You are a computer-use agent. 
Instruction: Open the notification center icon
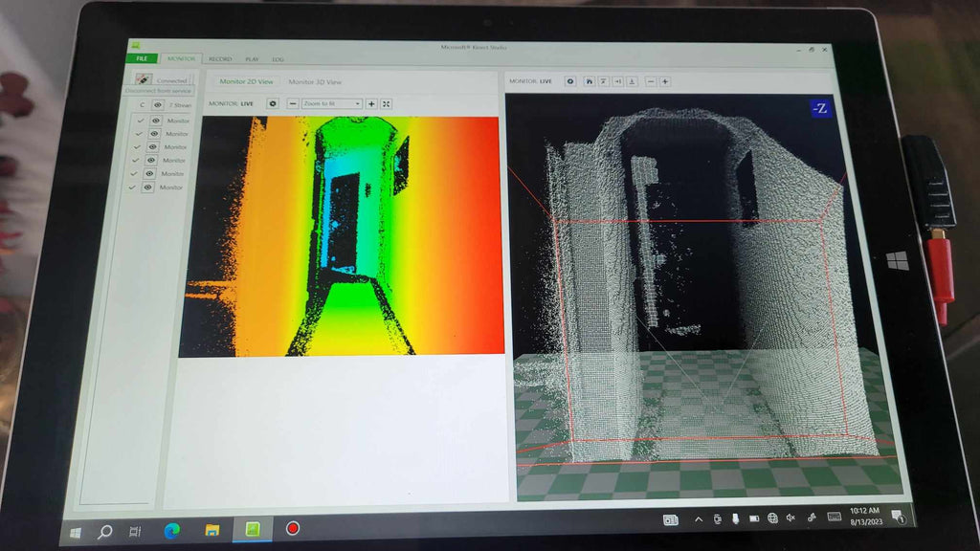(x=898, y=516)
